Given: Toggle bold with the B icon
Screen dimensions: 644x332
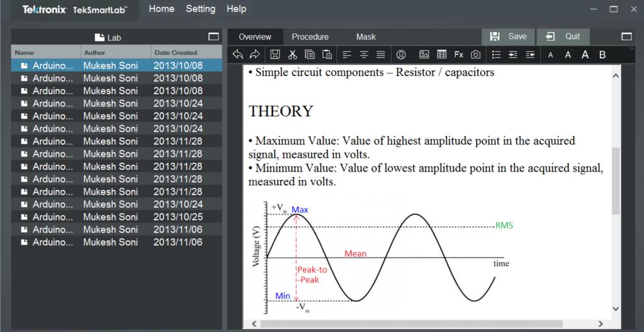Looking at the screenshot, I should [x=602, y=55].
